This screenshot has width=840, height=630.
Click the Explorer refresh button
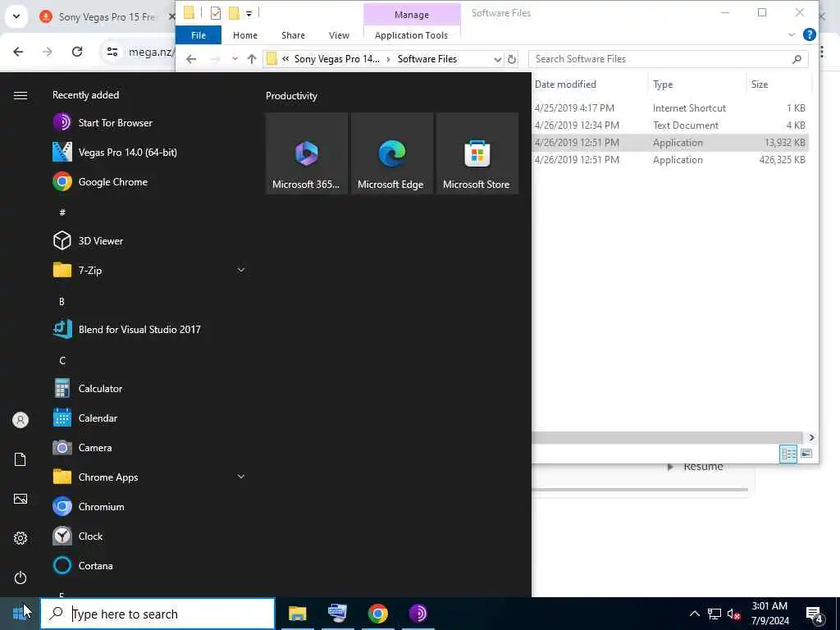coord(512,59)
